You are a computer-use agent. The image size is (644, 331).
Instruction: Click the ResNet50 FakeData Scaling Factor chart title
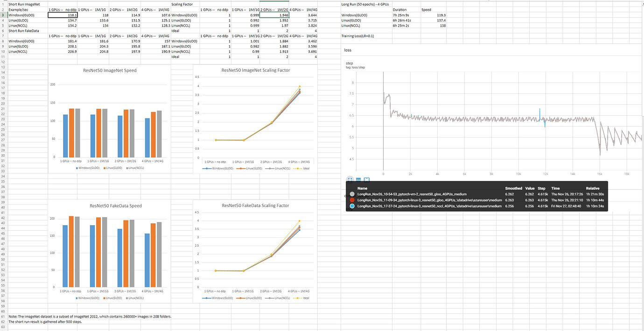click(255, 205)
